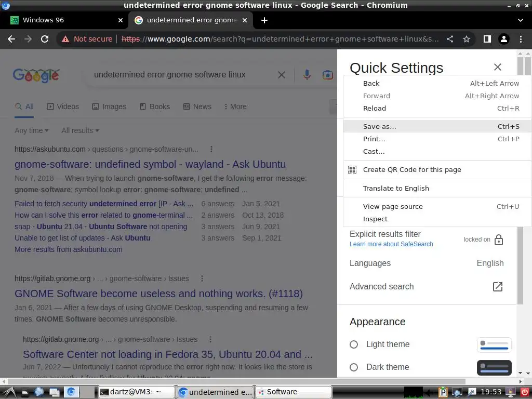Select Light theme radio button
Viewport: 532px width, 399px height.
tap(354, 345)
